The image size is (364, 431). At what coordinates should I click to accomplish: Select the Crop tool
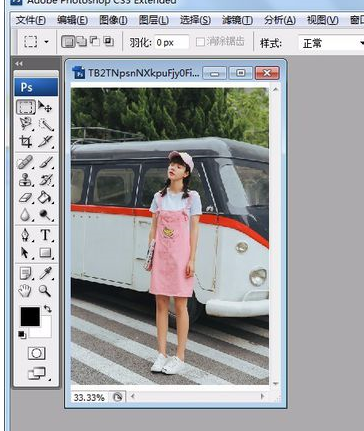coord(26,142)
